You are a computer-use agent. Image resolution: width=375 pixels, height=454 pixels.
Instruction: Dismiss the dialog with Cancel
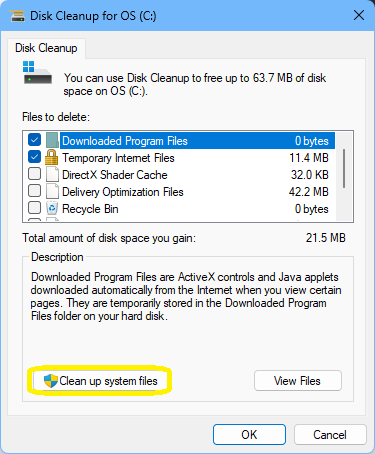[x=330, y=435]
